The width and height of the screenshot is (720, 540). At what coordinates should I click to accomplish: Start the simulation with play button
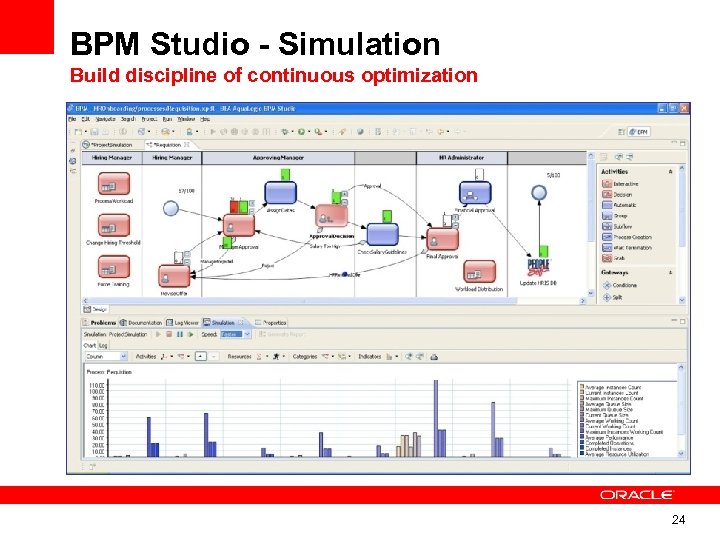click(158, 334)
